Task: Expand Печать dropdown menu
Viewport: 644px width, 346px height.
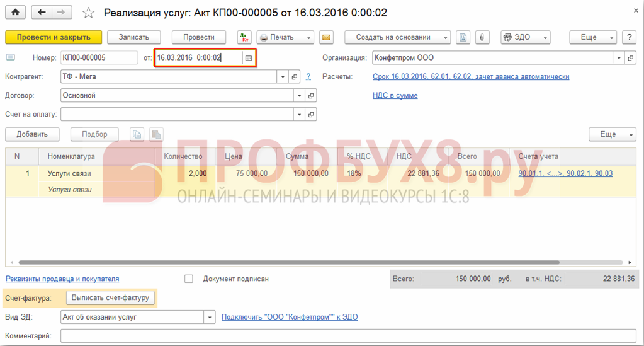Action: (285, 37)
